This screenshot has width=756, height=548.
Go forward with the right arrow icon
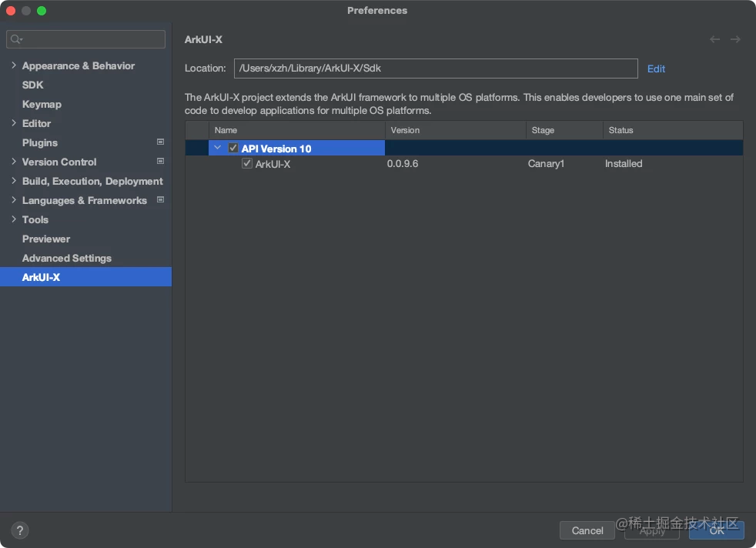[x=735, y=39]
